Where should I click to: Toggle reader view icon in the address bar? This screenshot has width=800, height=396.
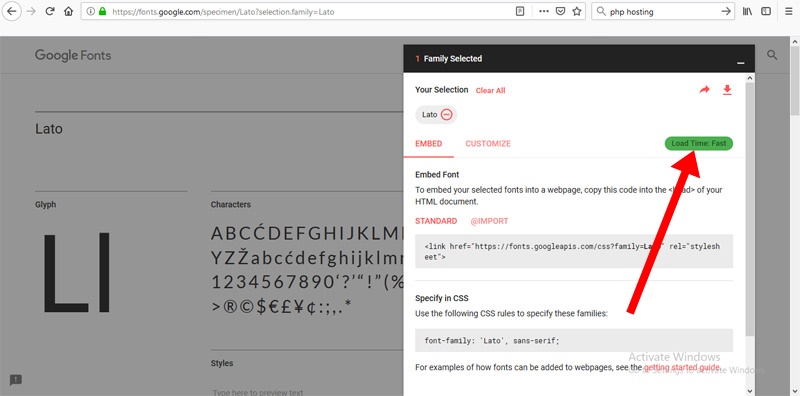pos(520,11)
